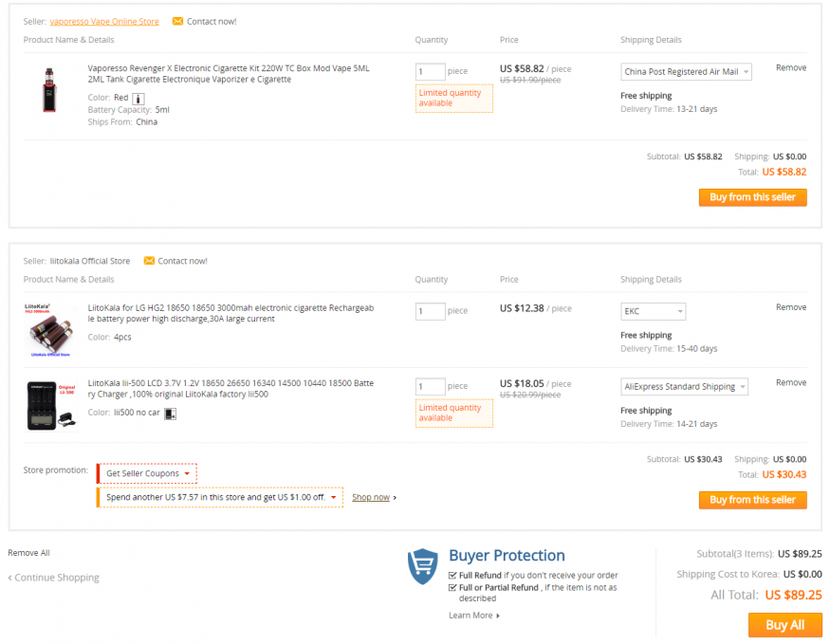The width and height of the screenshot is (830, 644).
Task: Click Buy from this seller for vaporesso
Action: click(x=753, y=197)
